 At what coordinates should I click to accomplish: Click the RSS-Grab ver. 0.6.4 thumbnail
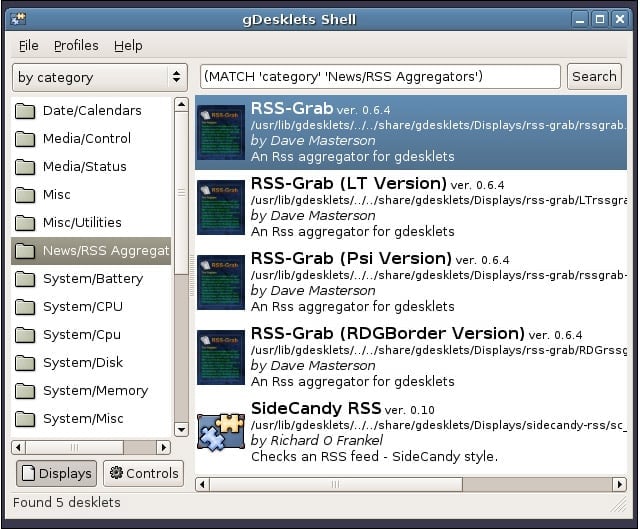pos(221,133)
